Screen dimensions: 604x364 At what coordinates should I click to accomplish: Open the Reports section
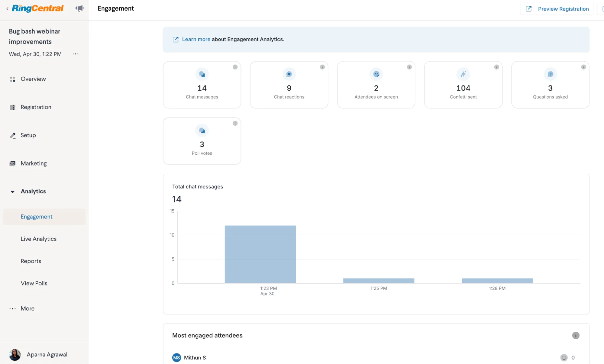pos(31,261)
